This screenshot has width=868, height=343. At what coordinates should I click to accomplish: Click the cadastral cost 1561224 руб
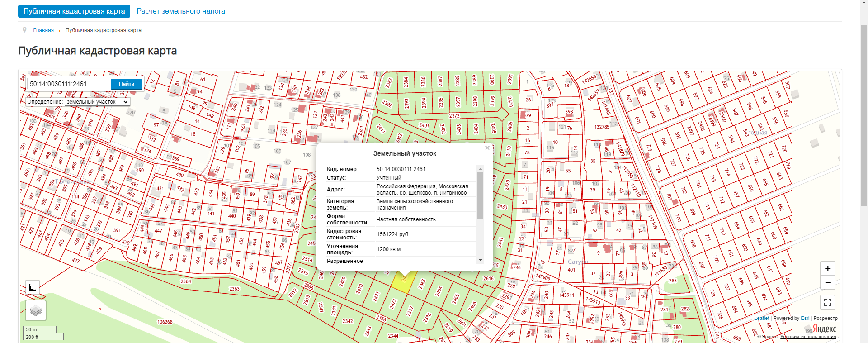pos(392,234)
